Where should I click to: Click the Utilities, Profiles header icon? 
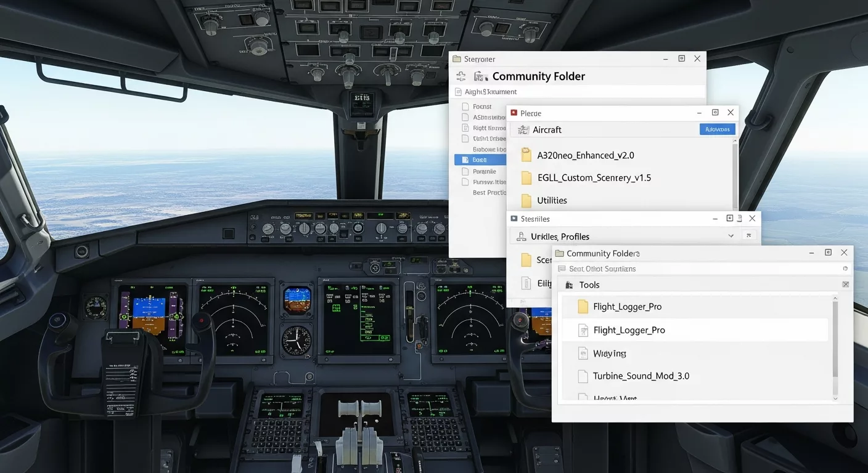pos(521,236)
